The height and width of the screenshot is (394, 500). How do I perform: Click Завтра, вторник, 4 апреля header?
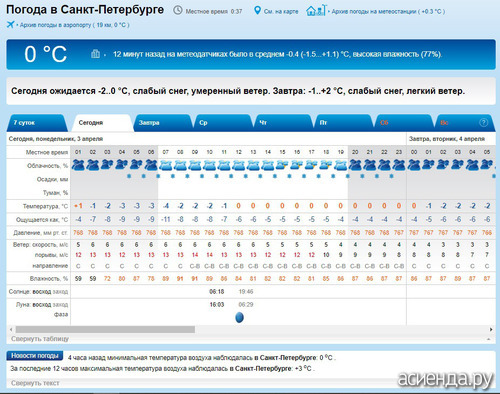tap(447, 139)
